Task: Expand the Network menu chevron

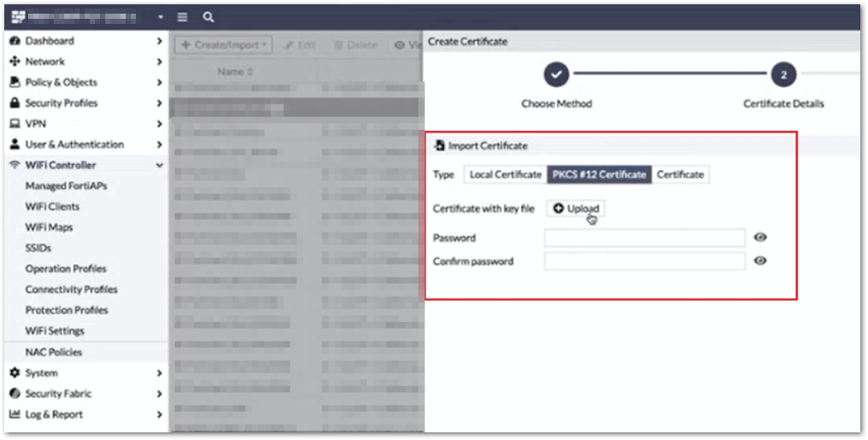Action: coord(159,62)
